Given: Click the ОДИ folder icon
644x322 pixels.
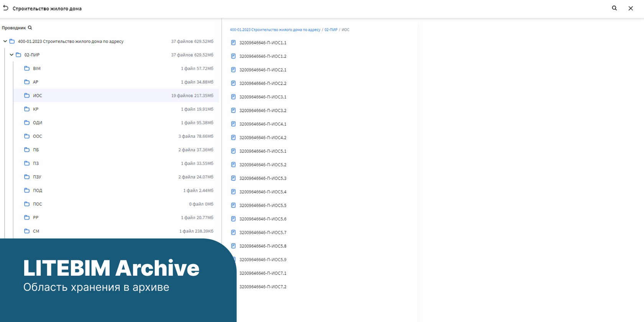Looking at the screenshot, I should [27, 123].
